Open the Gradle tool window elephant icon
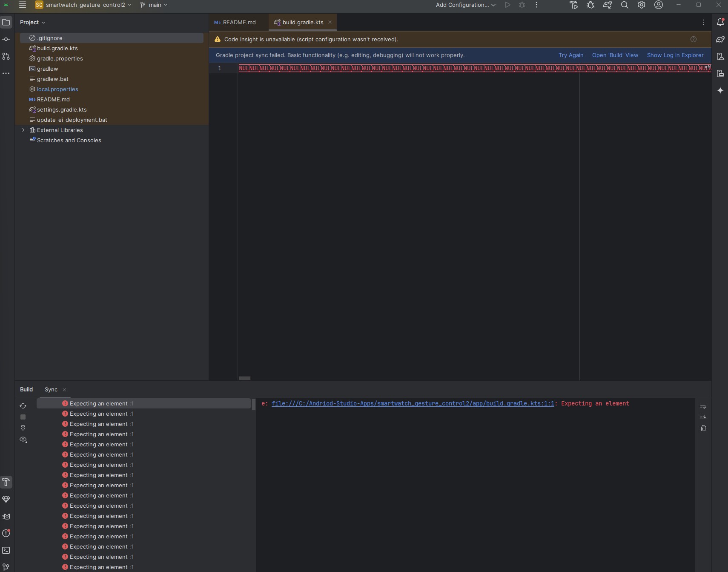The width and height of the screenshot is (728, 572). 720,39
